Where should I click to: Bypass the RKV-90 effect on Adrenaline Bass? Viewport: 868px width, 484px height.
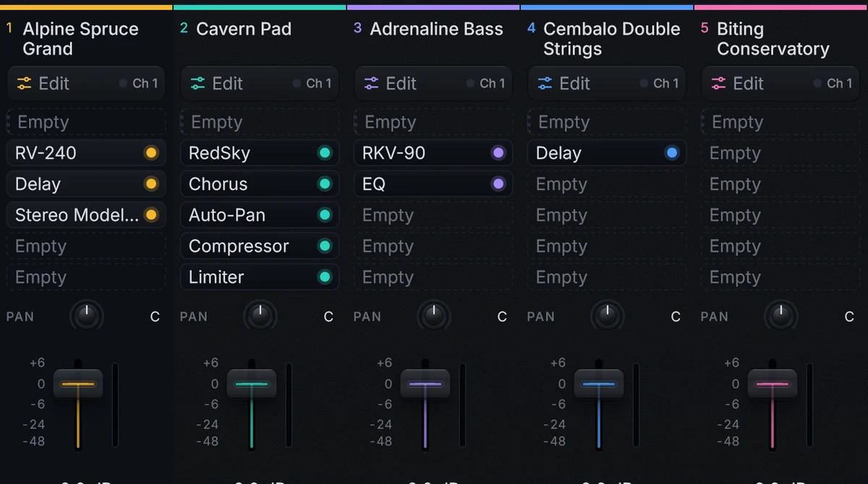point(498,153)
